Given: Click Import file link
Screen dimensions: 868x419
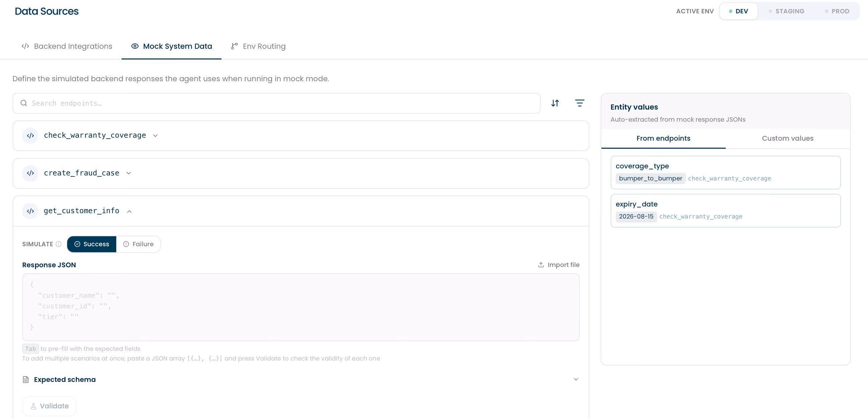Looking at the screenshot, I should [x=559, y=265].
